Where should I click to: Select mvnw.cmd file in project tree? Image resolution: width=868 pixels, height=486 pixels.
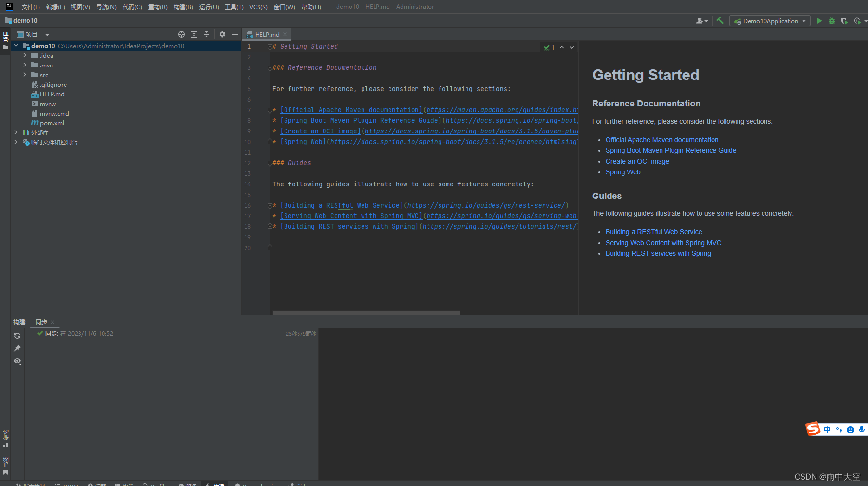54,113
